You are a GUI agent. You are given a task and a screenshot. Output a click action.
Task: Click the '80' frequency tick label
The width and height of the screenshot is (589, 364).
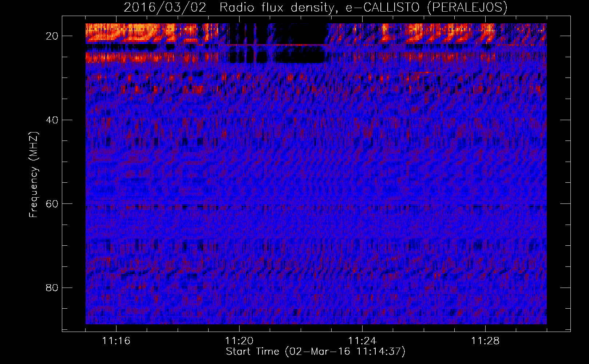click(52, 288)
